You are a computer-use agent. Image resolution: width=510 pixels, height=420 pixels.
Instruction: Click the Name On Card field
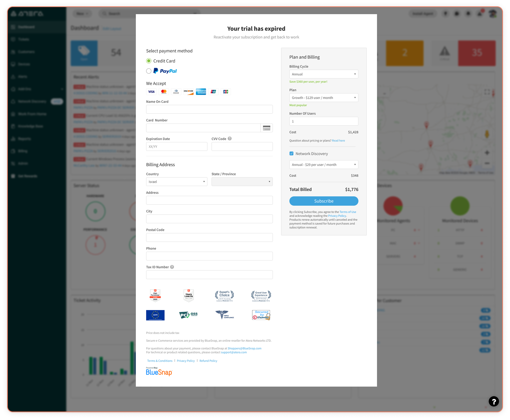[209, 109]
